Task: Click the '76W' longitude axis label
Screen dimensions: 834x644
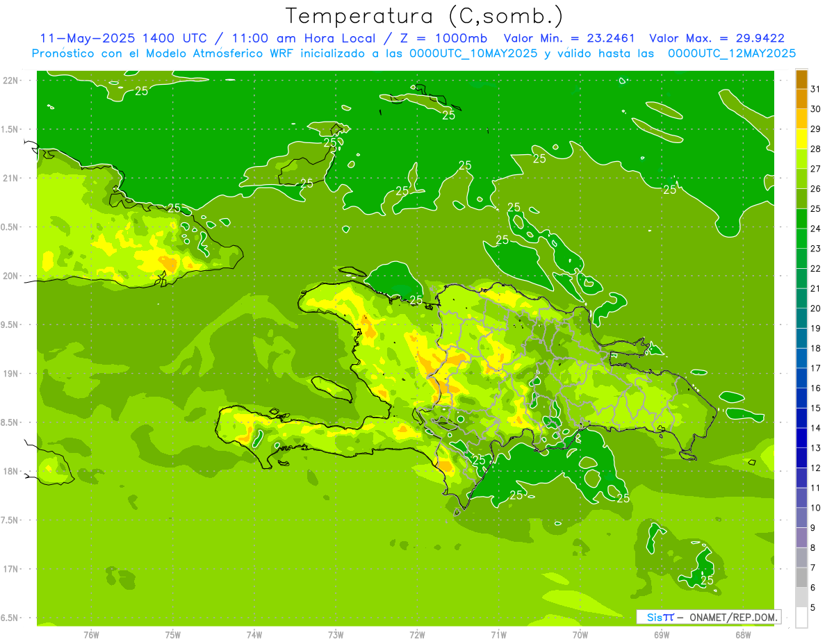Action: click(x=91, y=634)
